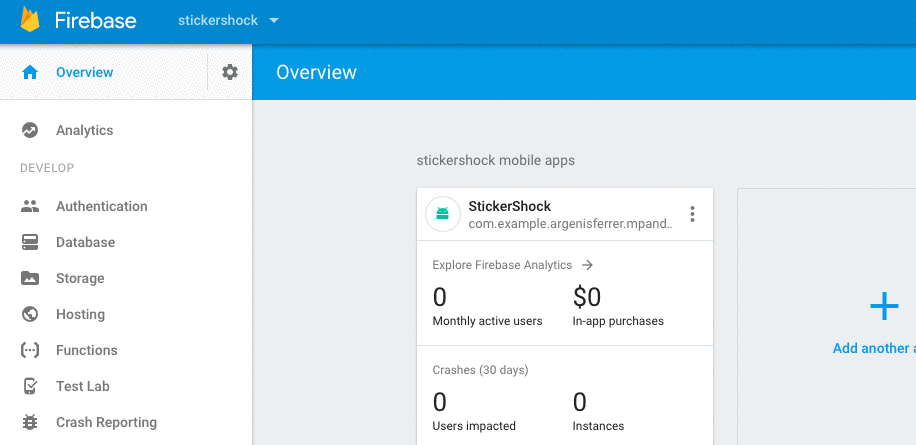The height and width of the screenshot is (445, 916).
Task: Select Overview in the sidebar
Action: coord(84,72)
